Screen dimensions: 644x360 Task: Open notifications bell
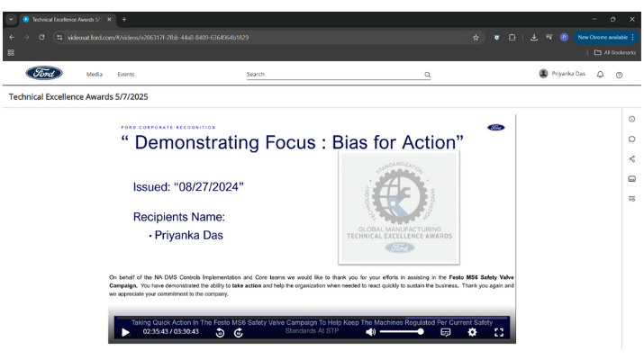tap(600, 75)
